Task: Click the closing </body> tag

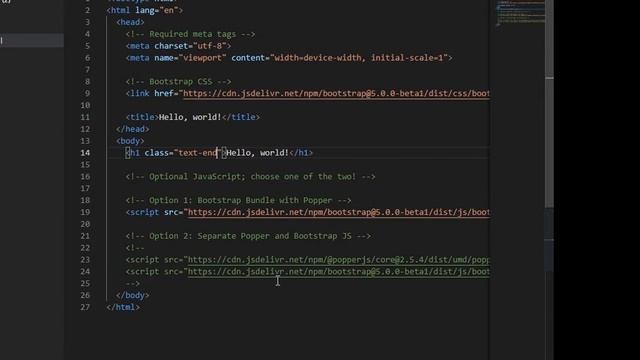Action: pyautogui.click(x=133, y=295)
